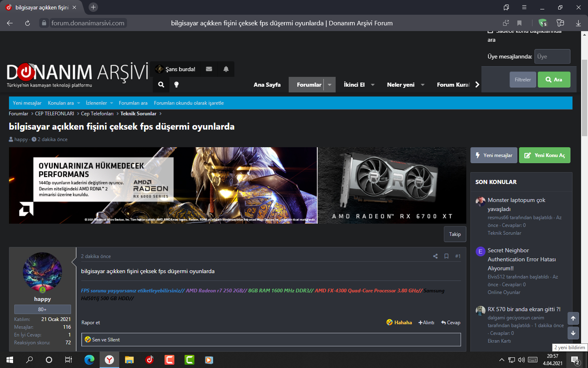This screenshot has height=368, width=588.
Task: Click Cevap to reply to the post
Action: pyautogui.click(x=451, y=323)
